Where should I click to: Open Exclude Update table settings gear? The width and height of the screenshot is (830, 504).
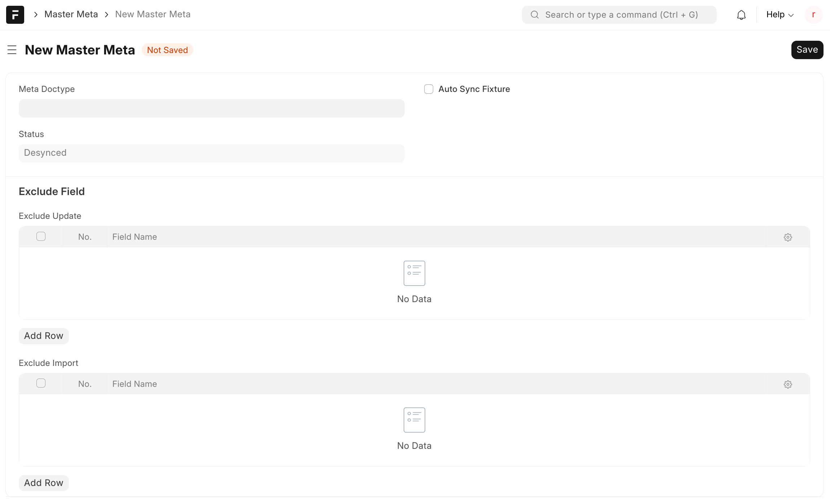click(x=788, y=237)
